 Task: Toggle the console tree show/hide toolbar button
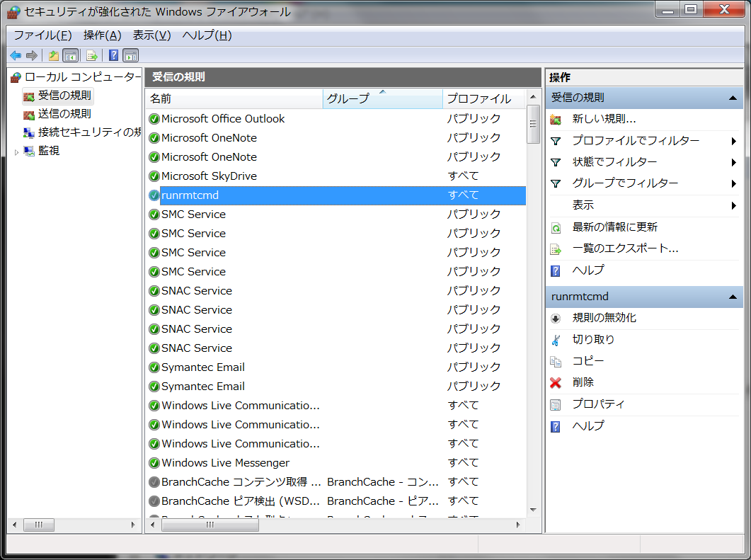pos(71,55)
